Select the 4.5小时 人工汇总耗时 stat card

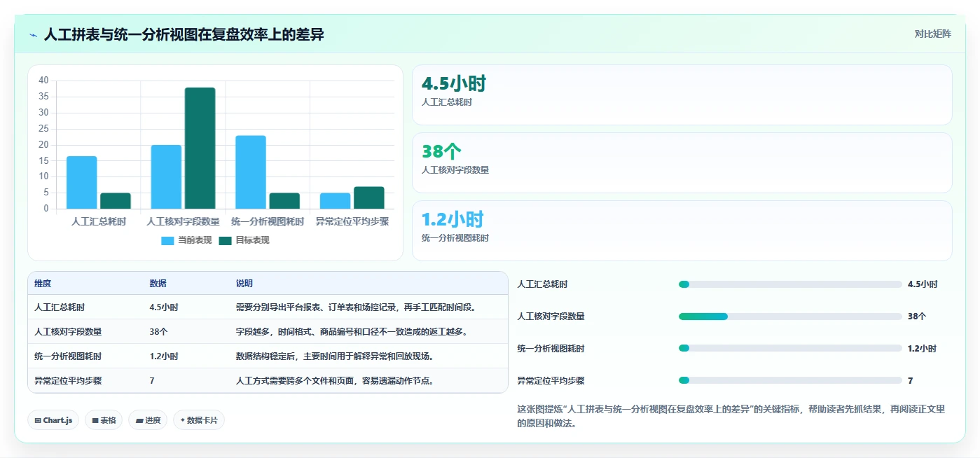tap(682, 95)
